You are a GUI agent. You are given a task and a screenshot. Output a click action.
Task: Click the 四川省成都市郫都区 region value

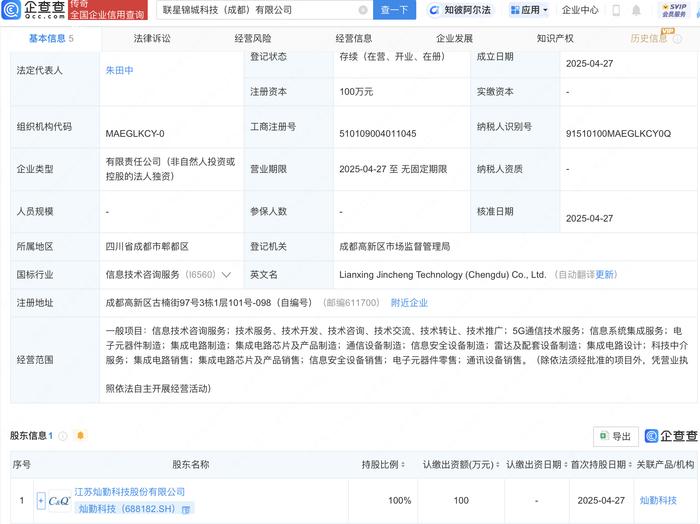point(147,246)
